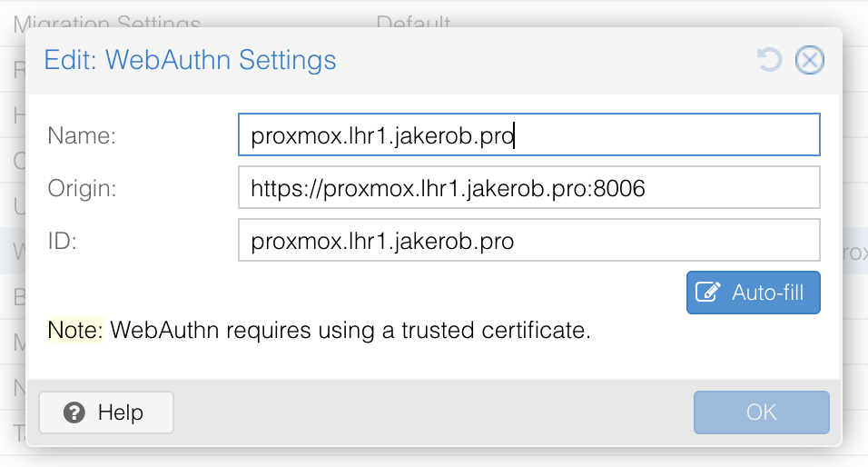Click the reset icon in dialog header

point(769,60)
